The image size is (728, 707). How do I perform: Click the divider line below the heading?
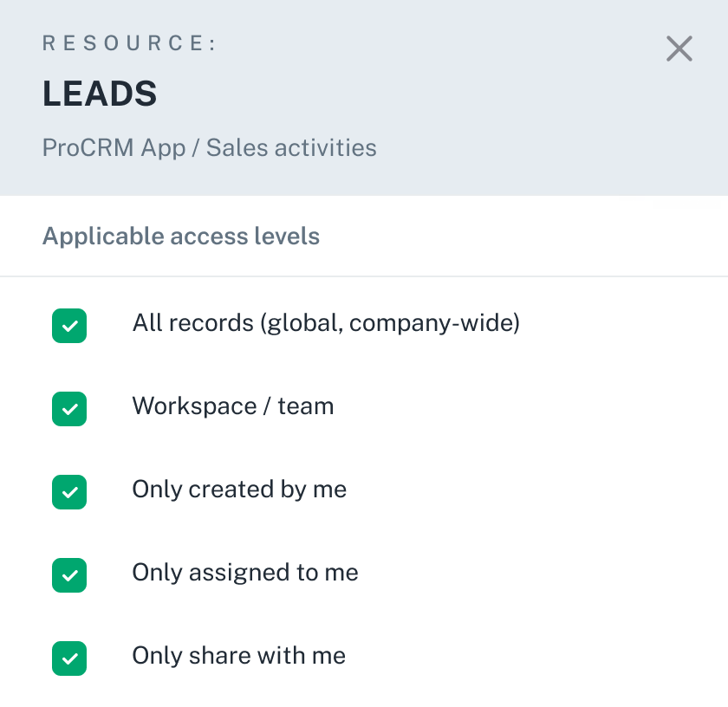(x=364, y=277)
